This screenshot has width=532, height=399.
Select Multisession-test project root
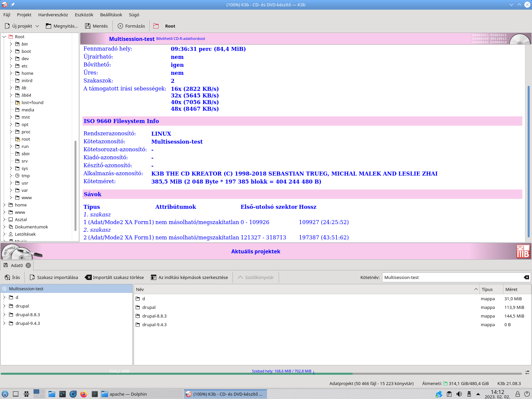click(66, 289)
